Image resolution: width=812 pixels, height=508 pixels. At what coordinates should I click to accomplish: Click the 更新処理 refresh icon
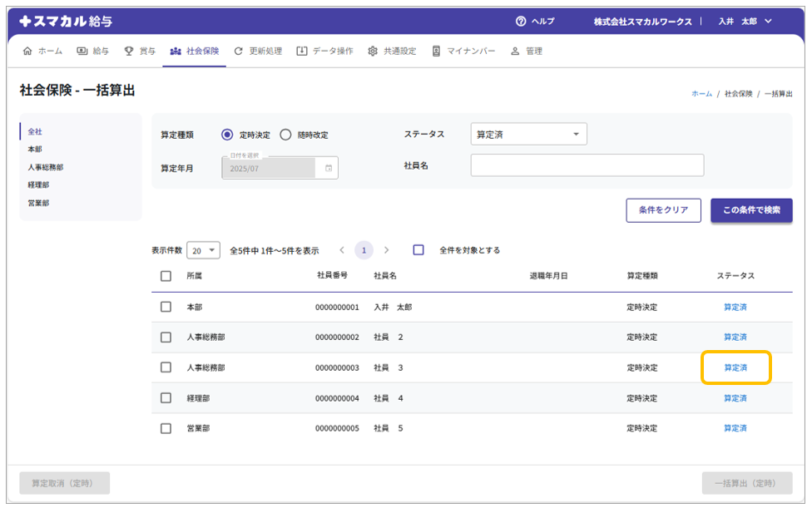point(239,51)
